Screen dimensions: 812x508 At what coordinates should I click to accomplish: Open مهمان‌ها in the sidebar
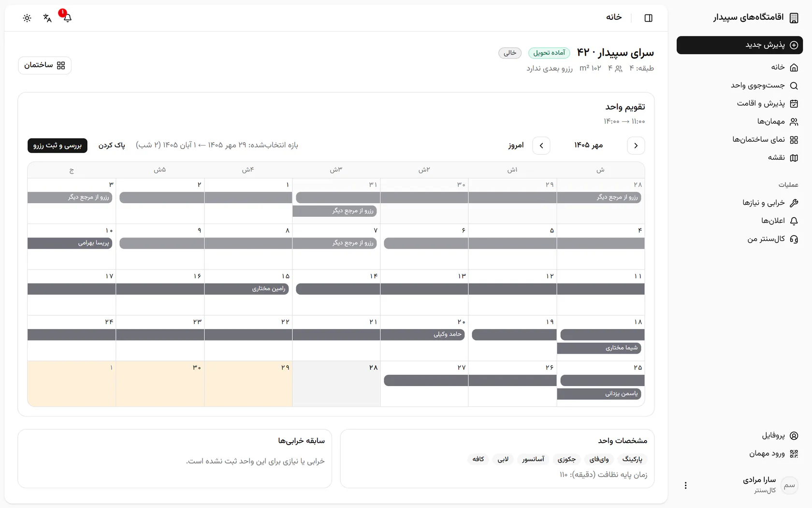coord(739,121)
